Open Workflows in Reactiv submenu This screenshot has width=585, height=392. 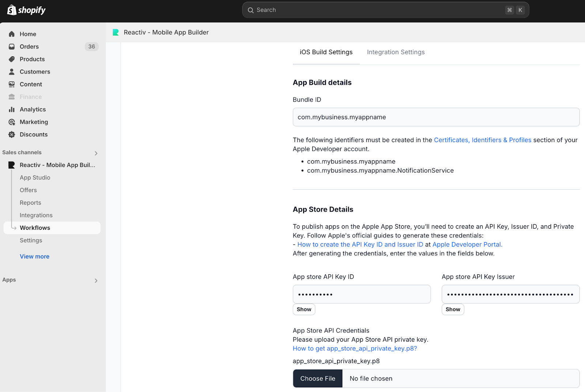coord(35,228)
